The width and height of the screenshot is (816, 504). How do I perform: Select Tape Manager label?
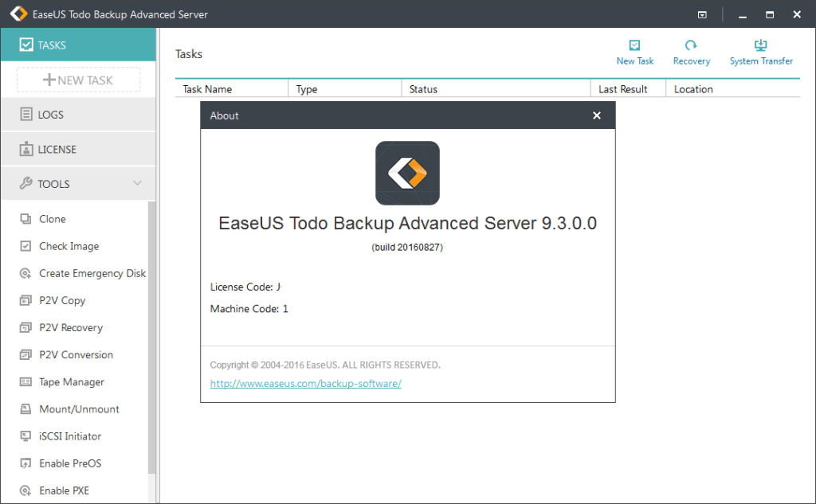click(72, 381)
